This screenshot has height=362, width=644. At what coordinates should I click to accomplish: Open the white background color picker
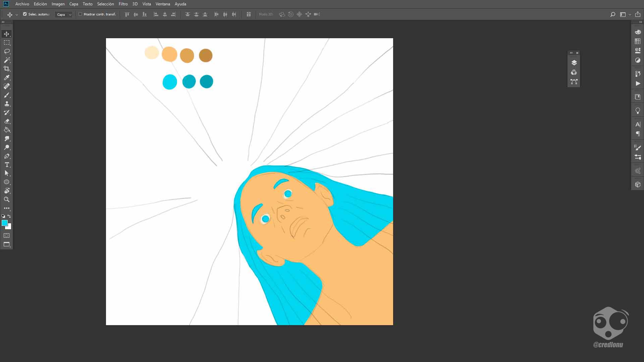pos(9,228)
